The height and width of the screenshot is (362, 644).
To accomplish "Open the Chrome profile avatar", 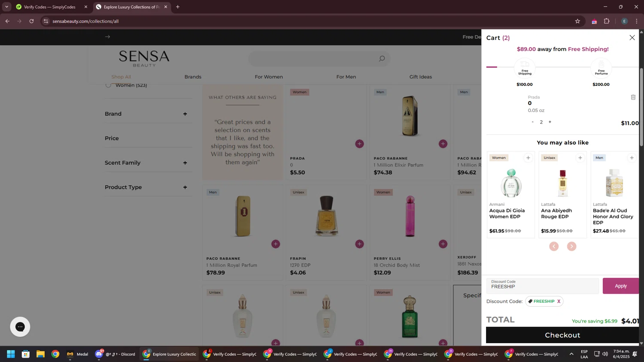I will (x=624, y=21).
